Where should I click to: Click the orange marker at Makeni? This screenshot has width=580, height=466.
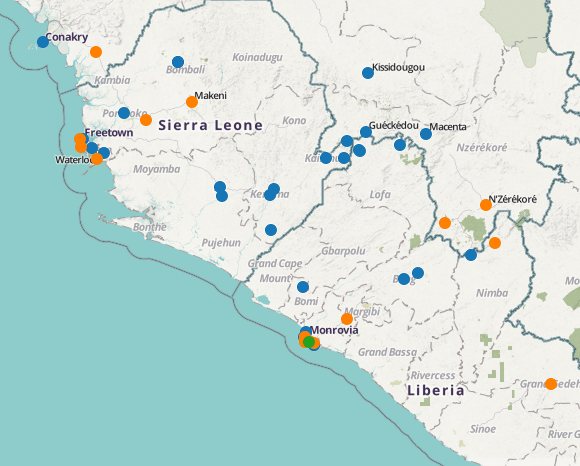pyautogui.click(x=192, y=102)
